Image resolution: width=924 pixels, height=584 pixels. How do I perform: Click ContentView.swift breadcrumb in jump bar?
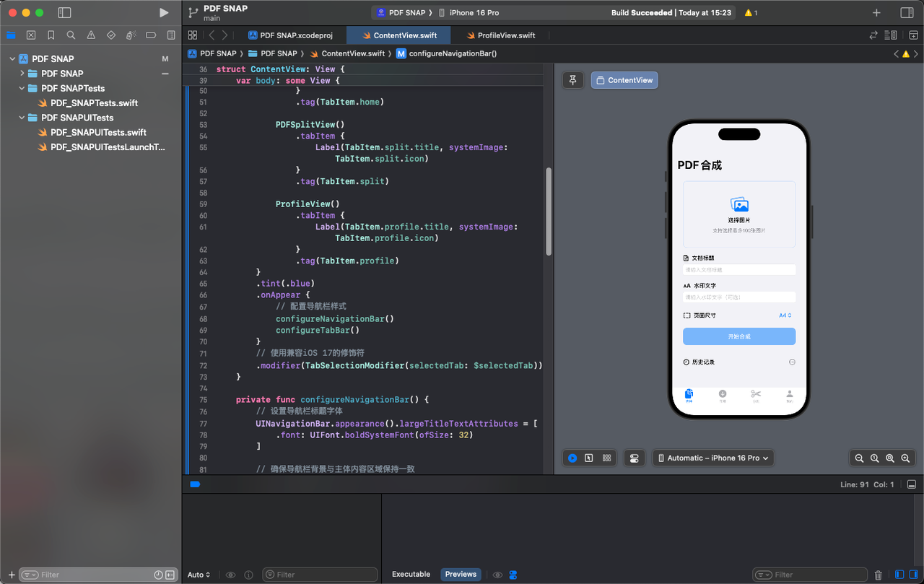coord(347,53)
